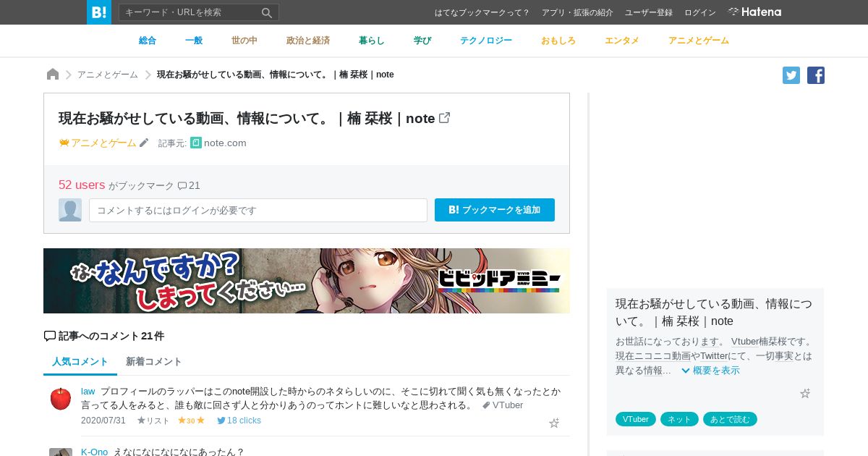Screen dimensions: 868x456
Task: Select the おもしろ category tab
Action: pos(558,41)
